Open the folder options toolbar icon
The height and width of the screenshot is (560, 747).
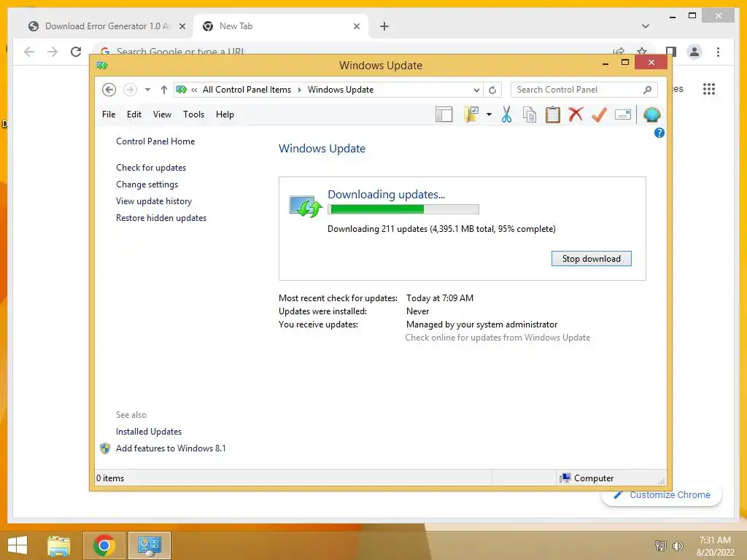471,114
